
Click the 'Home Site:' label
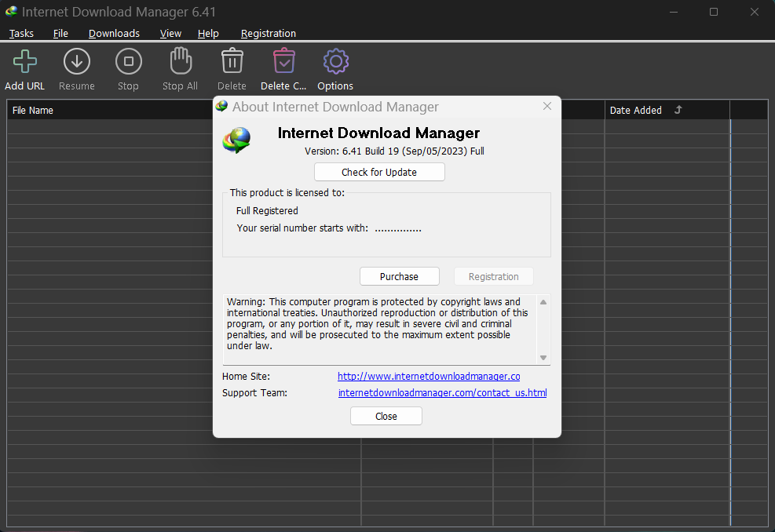[x=246, y=377]
